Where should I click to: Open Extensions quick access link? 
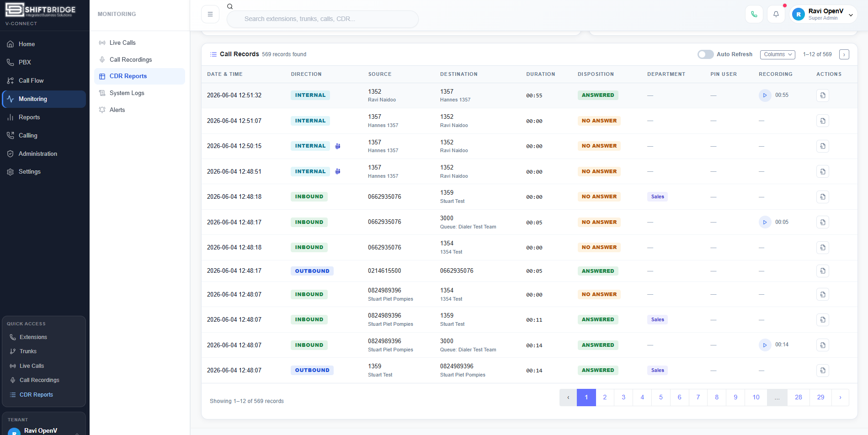[x=44, y=337]
